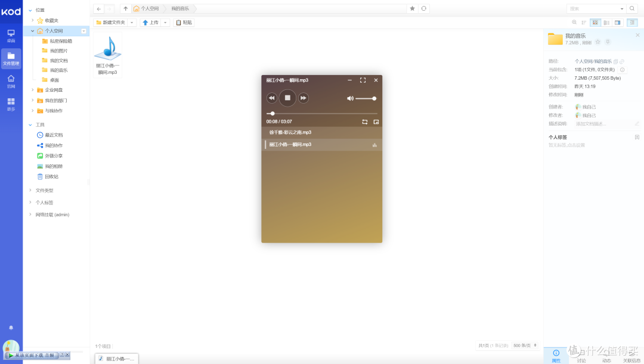Select 文件管理 file manager in blue sidebar
The height and width of the screenshot is (364, 644).
[11, 59]
